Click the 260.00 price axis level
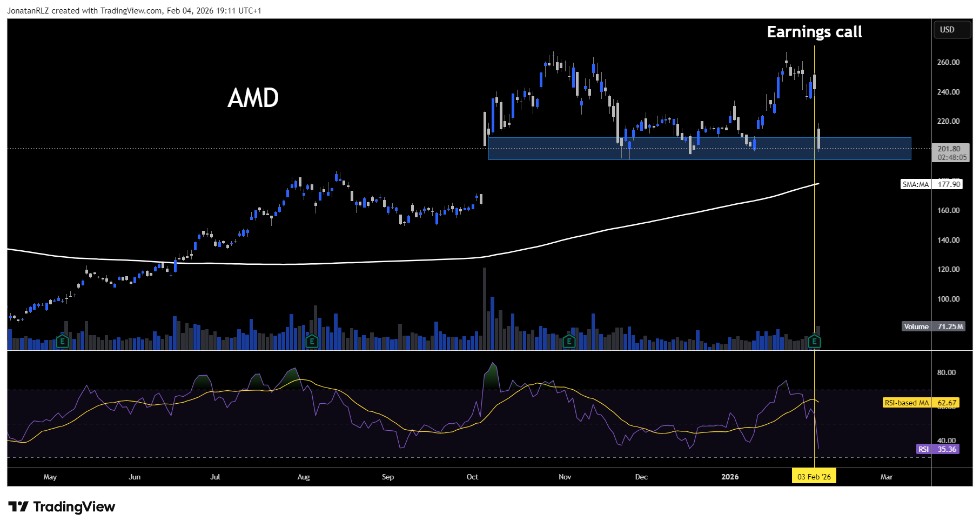Viewport: 980px width, 527px height. [948, 62]
